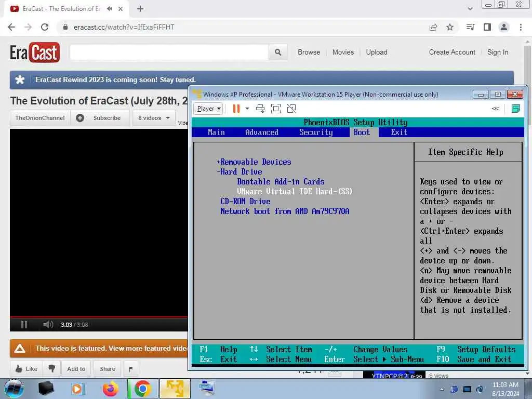Switch to the BIOS Main tab

(216, 132)
